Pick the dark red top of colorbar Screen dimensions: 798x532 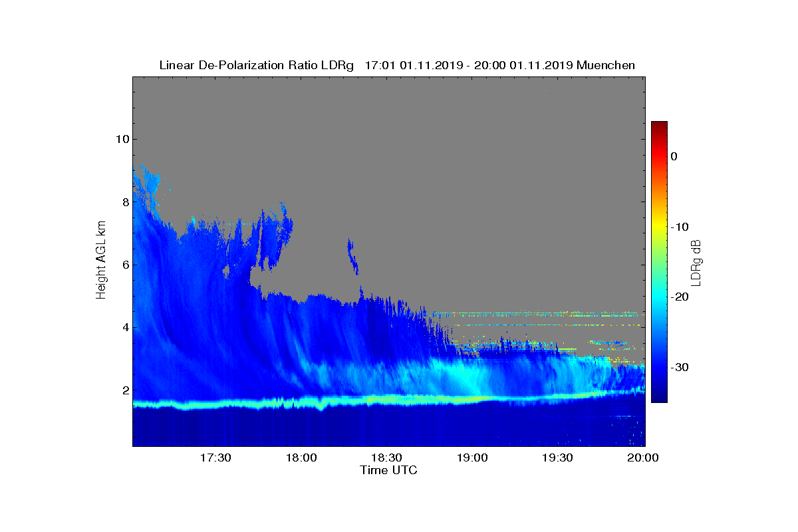[x=659, y=126]
